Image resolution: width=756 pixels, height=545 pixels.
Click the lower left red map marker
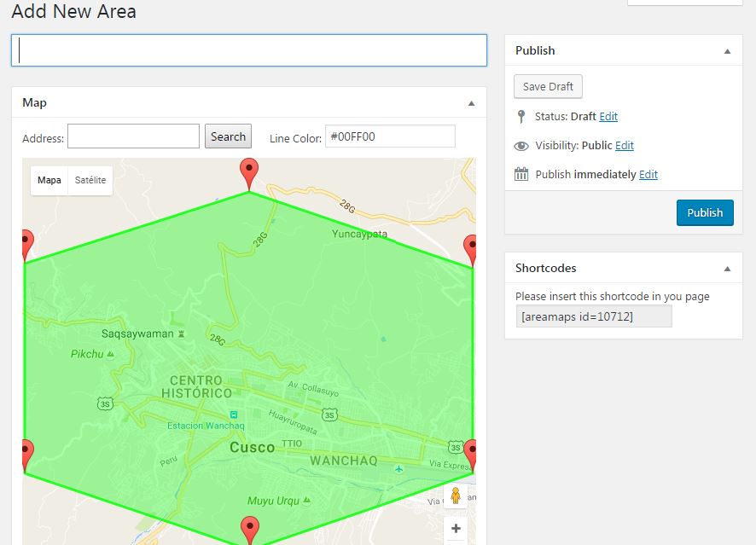coord(26,453)
